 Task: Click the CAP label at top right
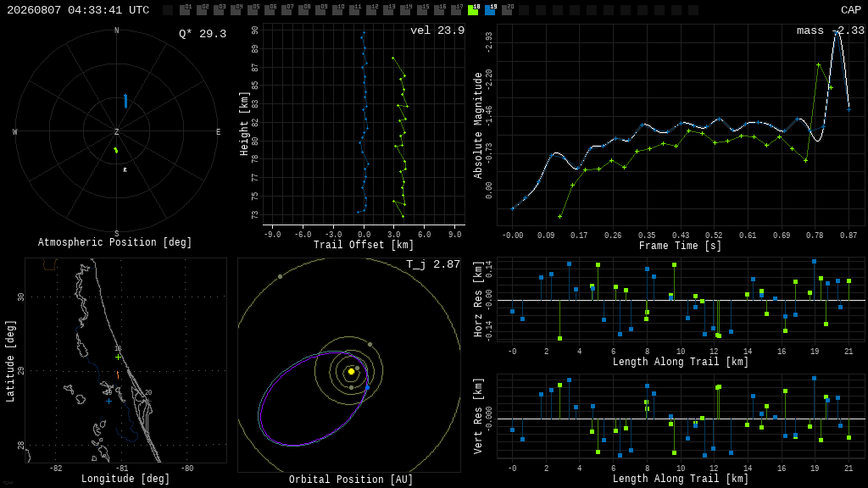pos(851,10)
